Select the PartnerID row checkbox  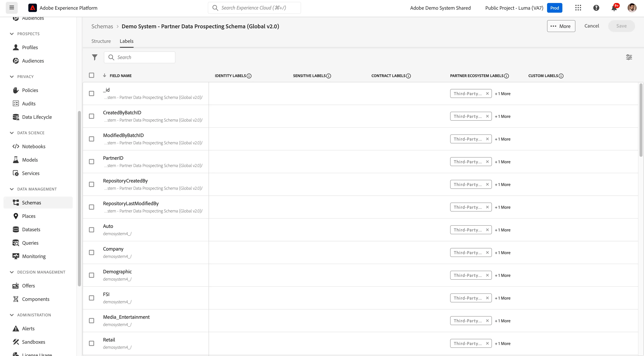92,162
